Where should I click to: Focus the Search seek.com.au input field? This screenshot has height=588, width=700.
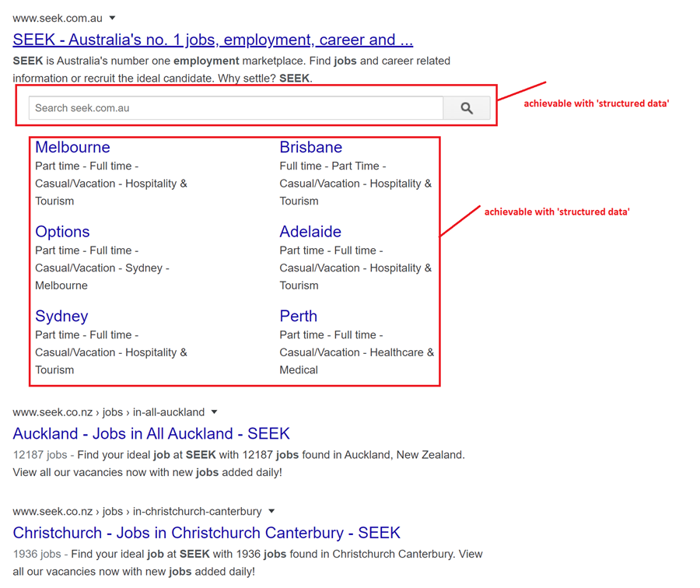pyautogui.click(x=236, y=108)
